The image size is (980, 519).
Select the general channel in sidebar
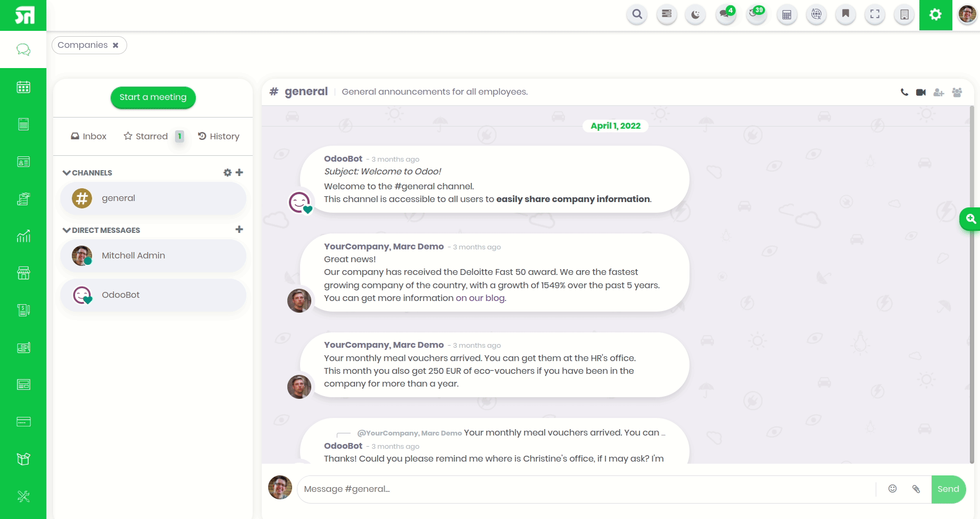coord(153,198)
